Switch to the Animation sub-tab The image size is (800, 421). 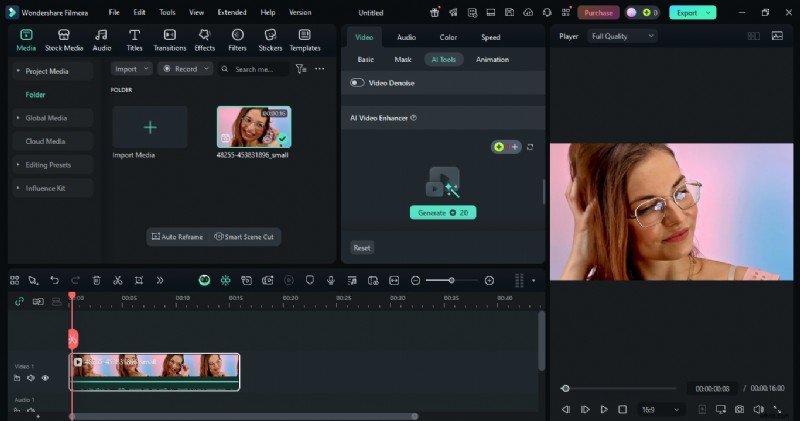click(492, 60)
